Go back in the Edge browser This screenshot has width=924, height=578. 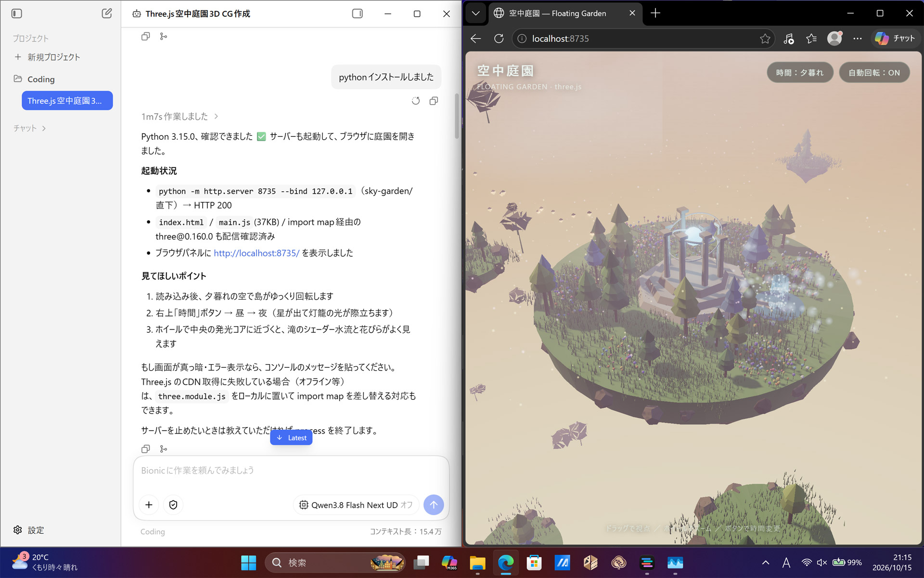(475, 39)
